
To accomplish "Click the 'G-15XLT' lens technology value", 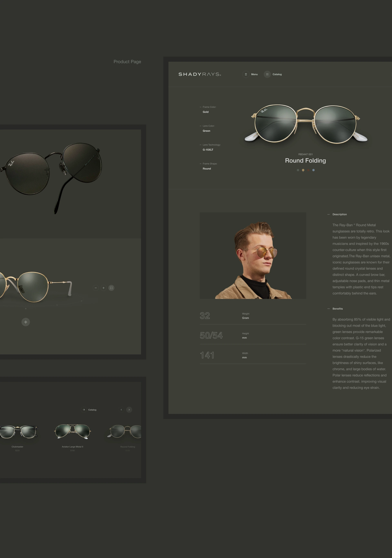I will coord(208,150).
